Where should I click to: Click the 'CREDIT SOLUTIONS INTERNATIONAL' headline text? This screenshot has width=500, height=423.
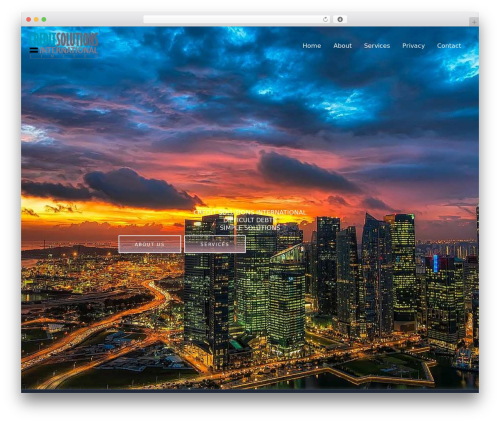pyautogui.click(x=250, y=212)
